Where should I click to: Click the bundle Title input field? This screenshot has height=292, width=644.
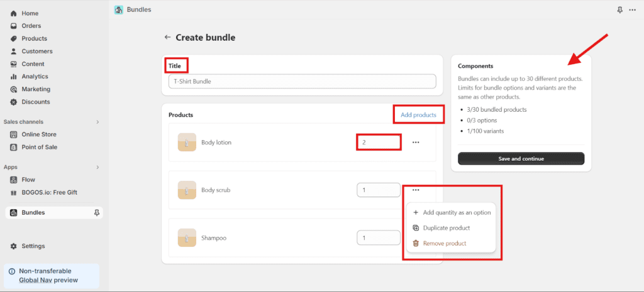click(x=302, y=81)
